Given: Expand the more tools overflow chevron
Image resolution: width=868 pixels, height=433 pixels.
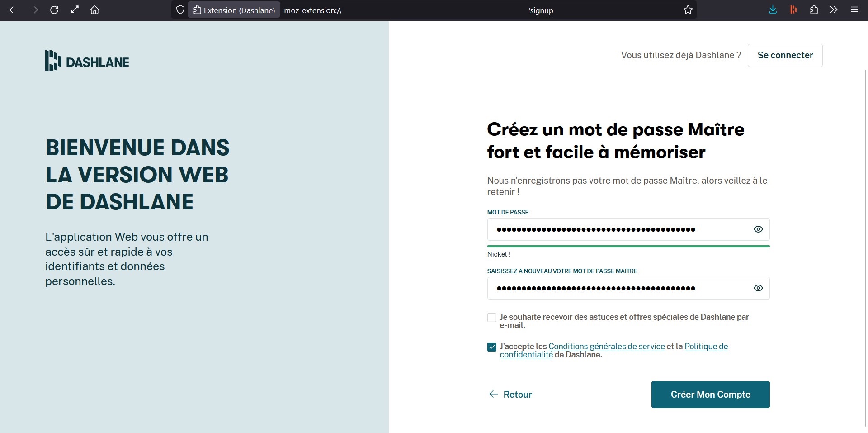Looking at the screenshot, I should (834, 10).
